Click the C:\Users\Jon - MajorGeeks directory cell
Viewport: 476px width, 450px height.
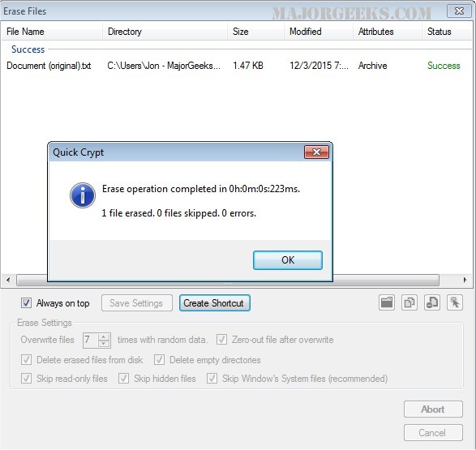164,66
